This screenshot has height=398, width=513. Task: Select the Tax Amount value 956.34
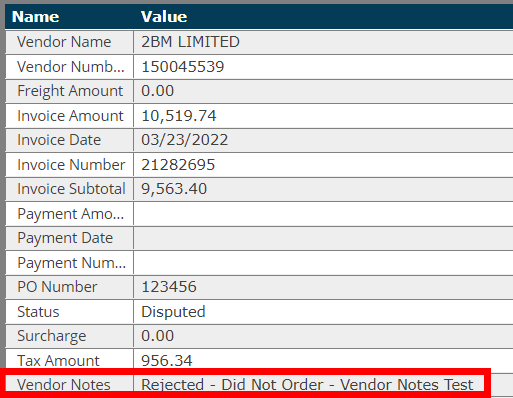click(x=167, y=361)
